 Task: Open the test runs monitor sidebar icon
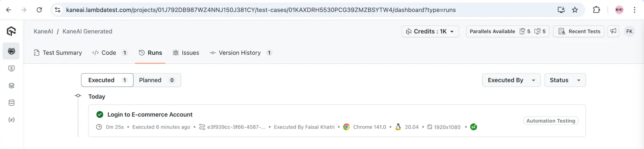coord(11,69)
